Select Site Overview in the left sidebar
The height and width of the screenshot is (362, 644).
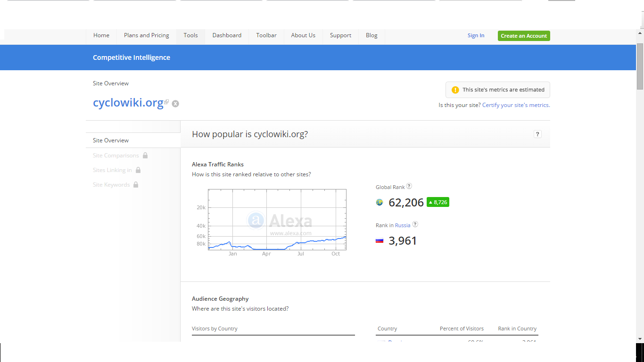point(111,140)
